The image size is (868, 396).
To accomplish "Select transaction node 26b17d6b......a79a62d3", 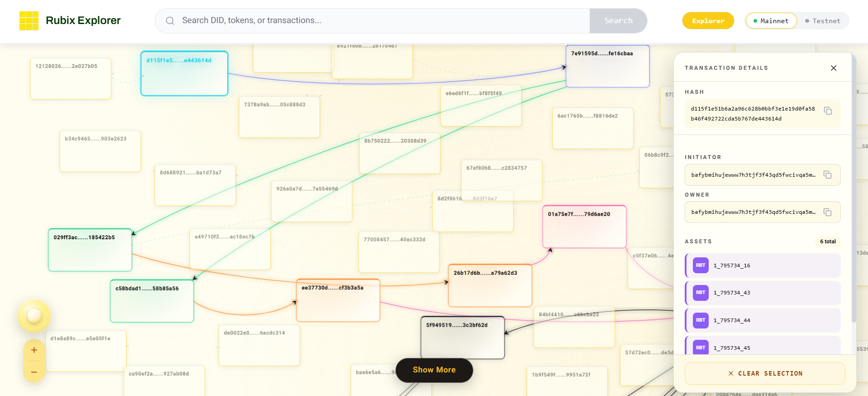I will pos(490,285).
